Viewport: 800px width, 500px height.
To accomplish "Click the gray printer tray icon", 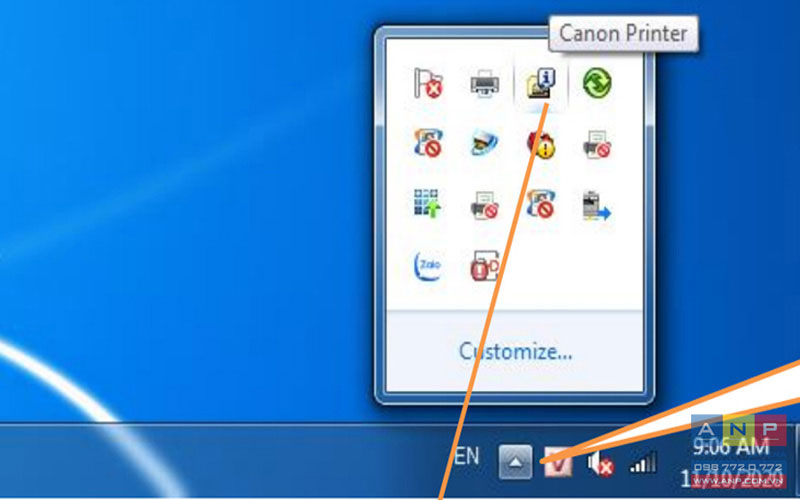I will (484, 83).
